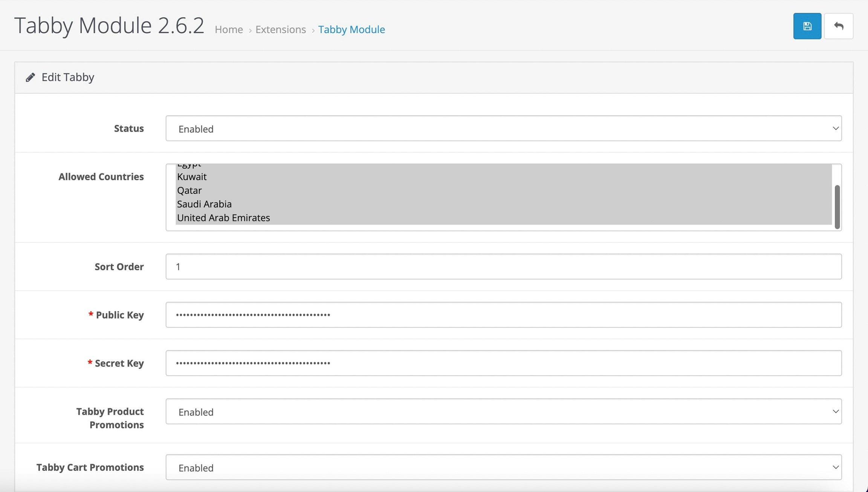The width and height of the screenshot is (868, 492).
Task: Click the Back reply-arrow button
Action: 839,26
